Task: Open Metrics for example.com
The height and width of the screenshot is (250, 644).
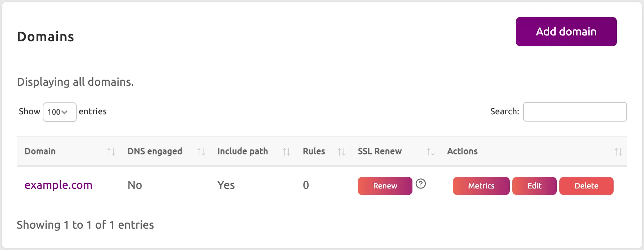Action: 481,186
